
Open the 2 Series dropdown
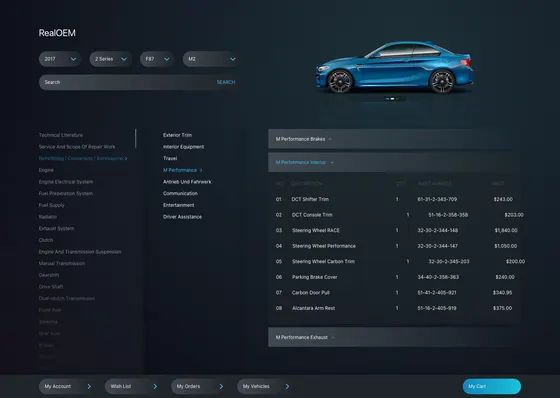[110, 59]
